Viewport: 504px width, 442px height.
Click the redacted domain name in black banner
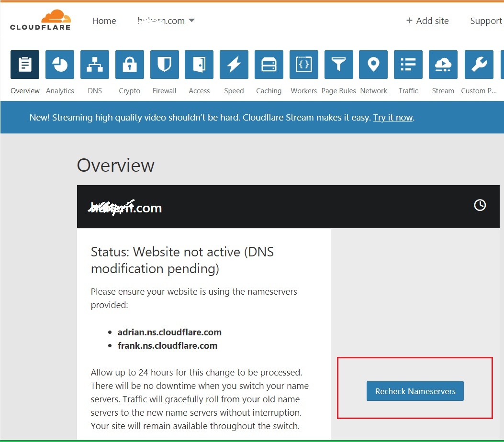125,208
